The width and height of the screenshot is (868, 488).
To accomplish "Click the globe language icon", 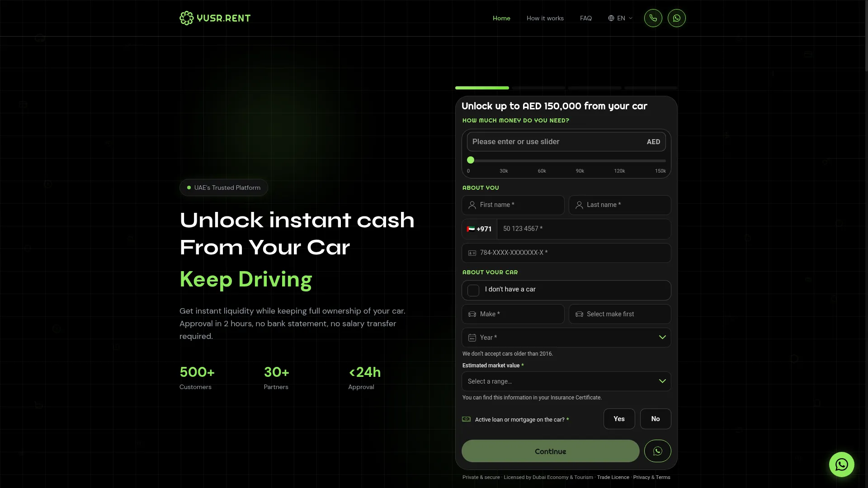I will [611, 18].
